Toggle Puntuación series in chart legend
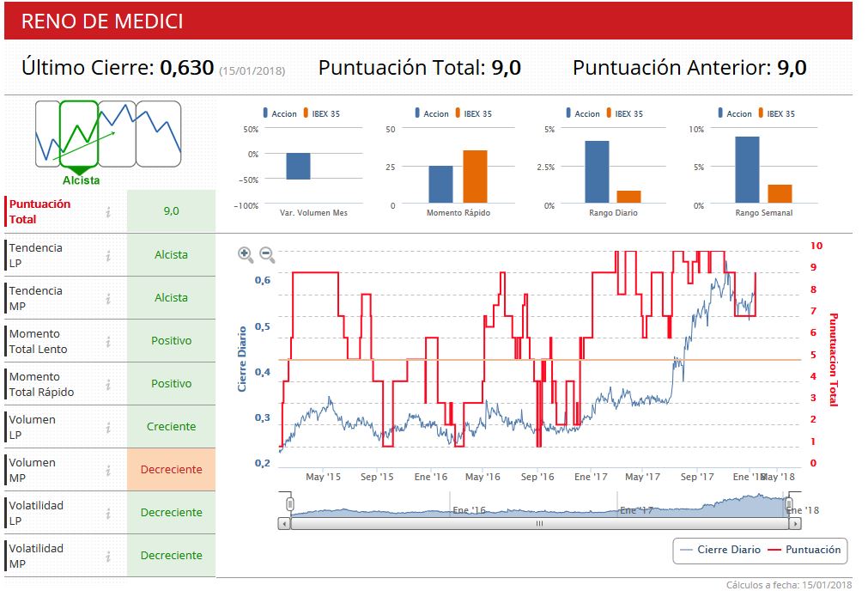Screen dimensions: 868x603 pos(804,550)
